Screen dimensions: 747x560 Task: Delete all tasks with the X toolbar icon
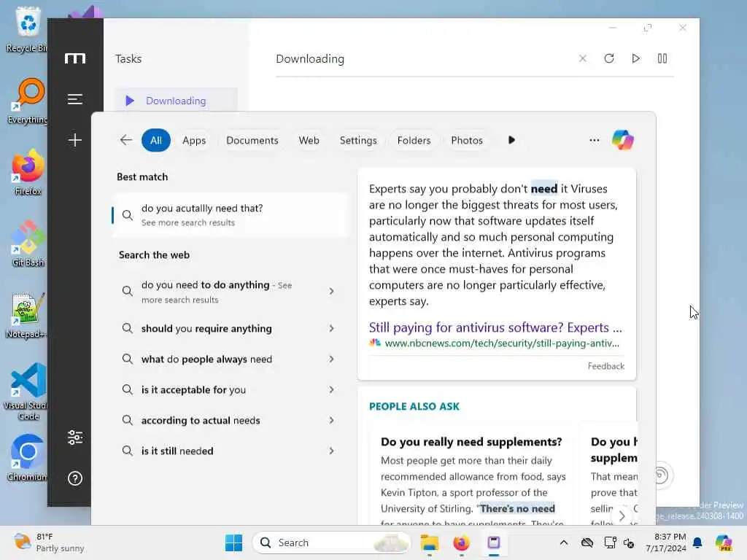(x=583, y=58)
